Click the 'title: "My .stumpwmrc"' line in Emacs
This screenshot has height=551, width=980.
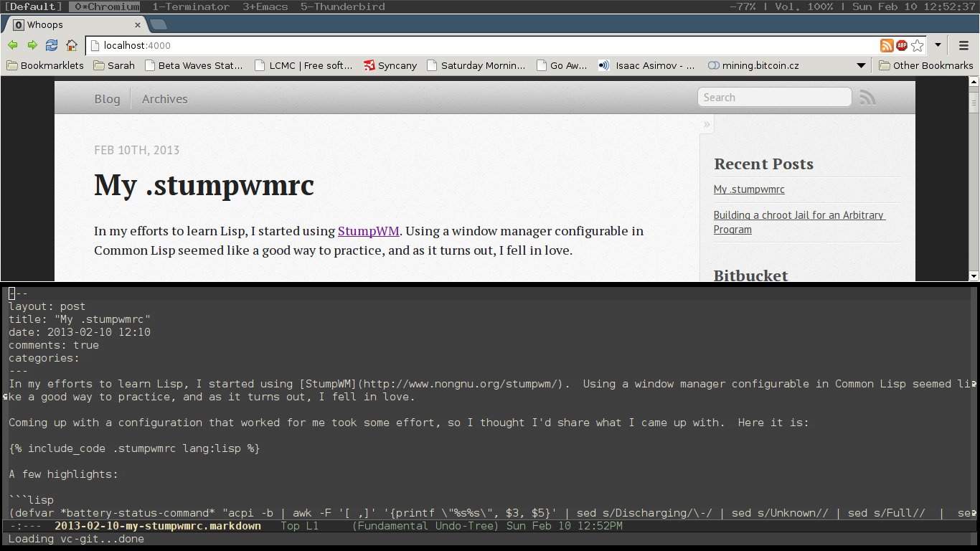click(80, 319)
